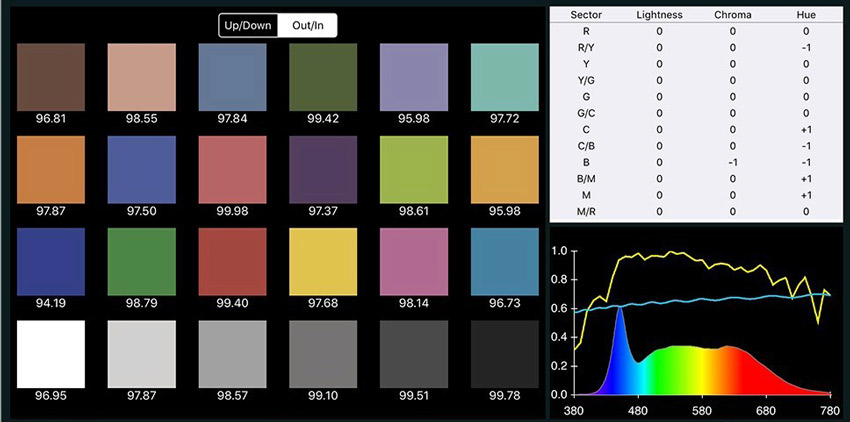This screenshot has width=850, height=422.
Task: Click the Chroma column header
Action: pyautogui.click(x=732, y=14)
